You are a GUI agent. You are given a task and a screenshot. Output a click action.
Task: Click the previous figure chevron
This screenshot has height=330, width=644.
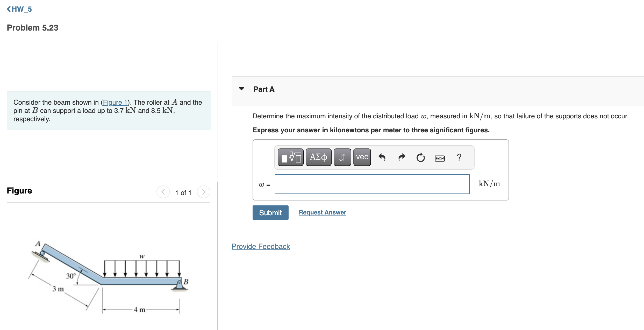pos(163,192)
